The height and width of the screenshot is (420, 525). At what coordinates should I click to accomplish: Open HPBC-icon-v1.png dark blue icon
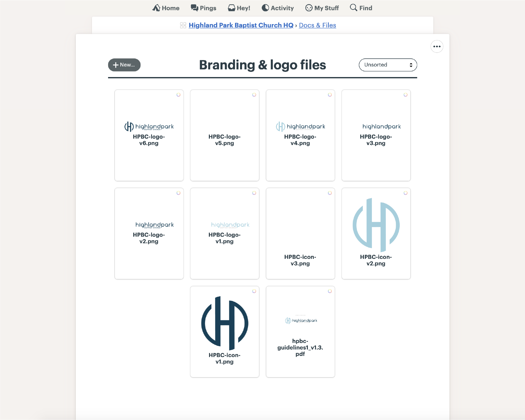(x=225, y=332)
